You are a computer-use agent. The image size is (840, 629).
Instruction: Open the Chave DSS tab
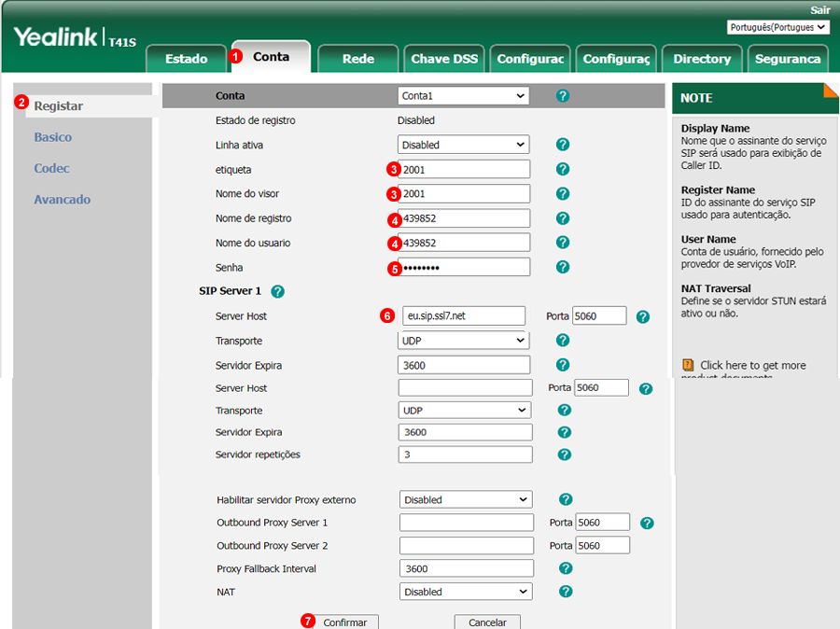(444, 59)
